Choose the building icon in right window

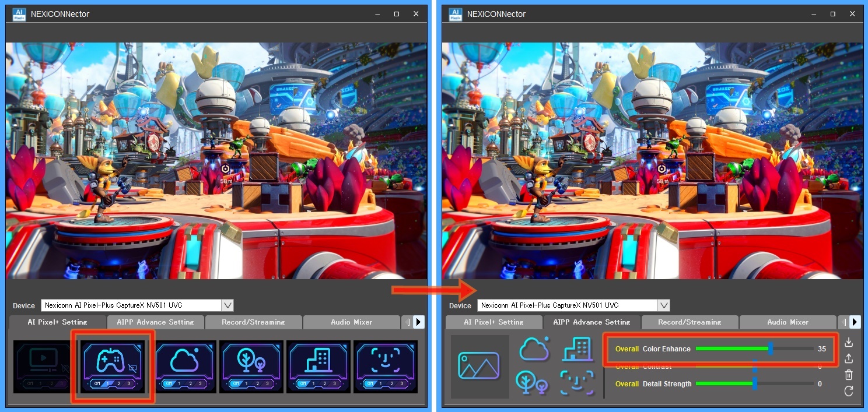coord(577,348)
